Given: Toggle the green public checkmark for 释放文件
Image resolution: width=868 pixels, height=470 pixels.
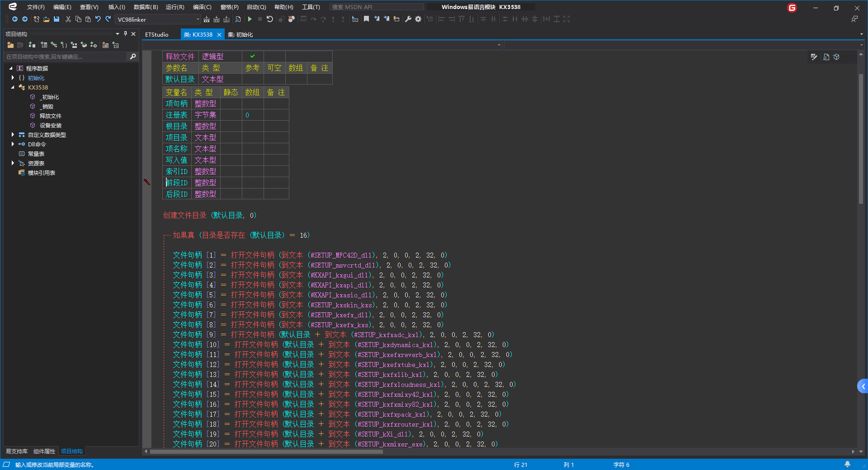Looking at the screenshot, I should [253, 56].
